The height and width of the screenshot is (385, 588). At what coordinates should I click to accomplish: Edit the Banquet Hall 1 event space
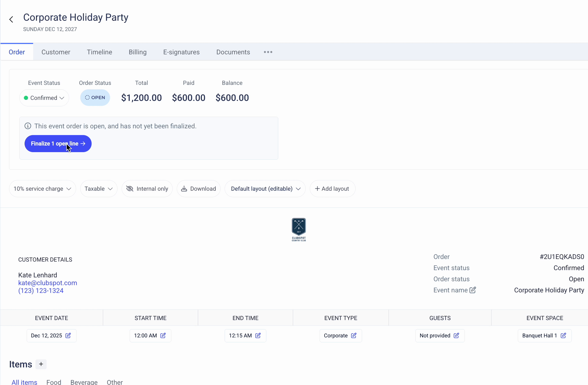coord(563,336)
